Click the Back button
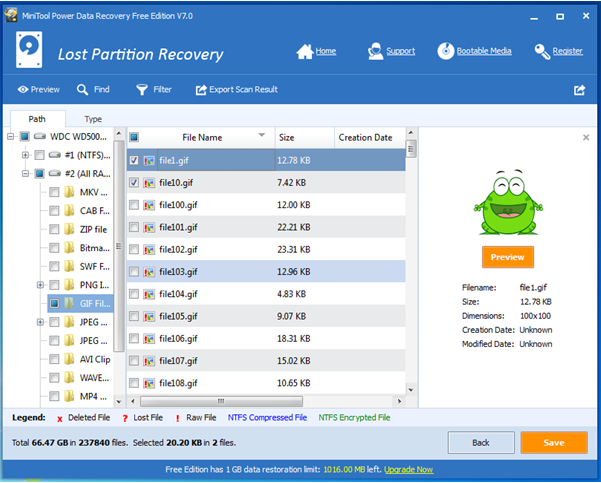Viewport: 601px width, 483px height. (x=481, y=443)
